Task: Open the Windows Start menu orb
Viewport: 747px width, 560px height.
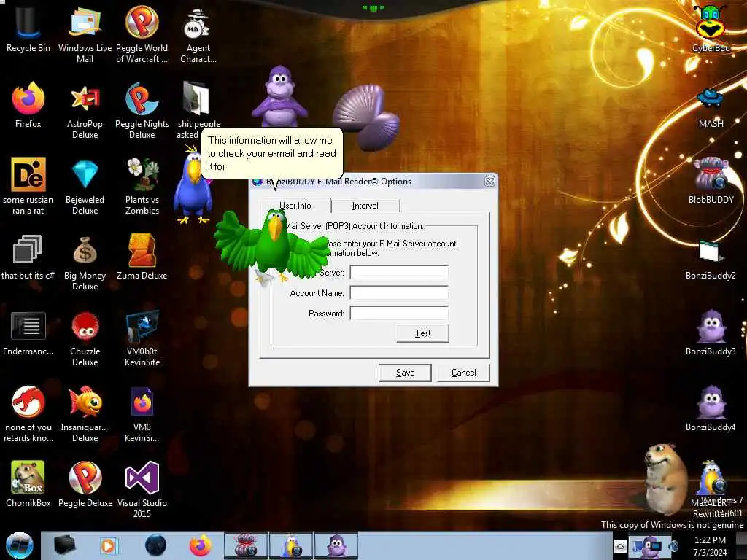Action: (x=20, y=545)
